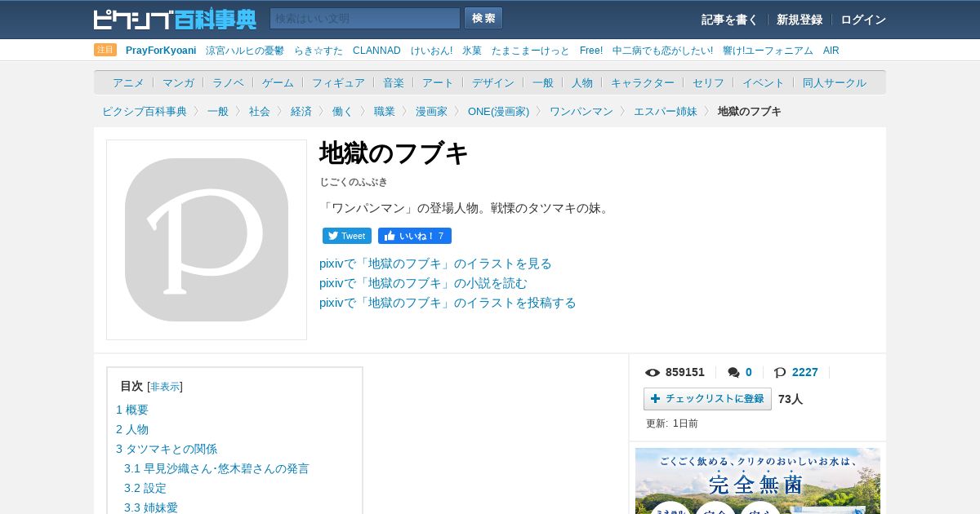Go to 漫画家 breadcrumb
The height and width of the screenshot is (514, 980).
(431, 111)
